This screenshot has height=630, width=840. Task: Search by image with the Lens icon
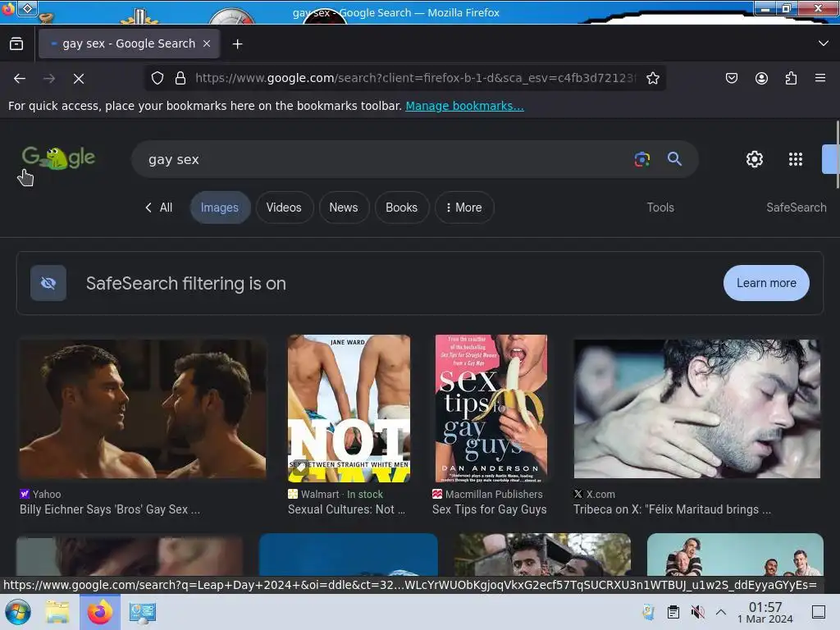pos(641,159)
